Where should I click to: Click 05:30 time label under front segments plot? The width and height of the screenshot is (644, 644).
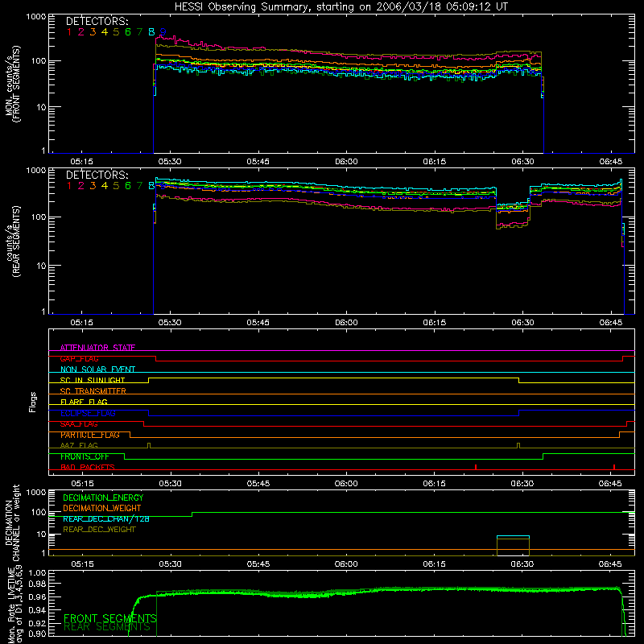tap(170, 162)
